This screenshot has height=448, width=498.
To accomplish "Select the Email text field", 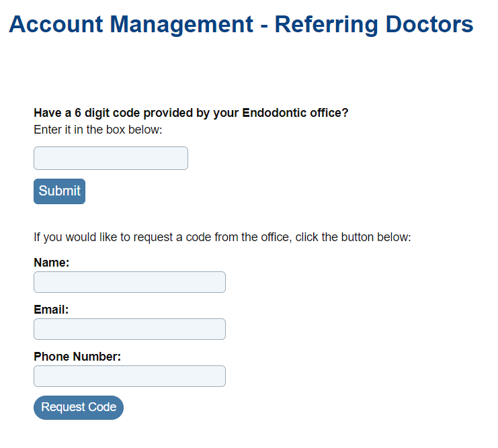I will point(130,329).
